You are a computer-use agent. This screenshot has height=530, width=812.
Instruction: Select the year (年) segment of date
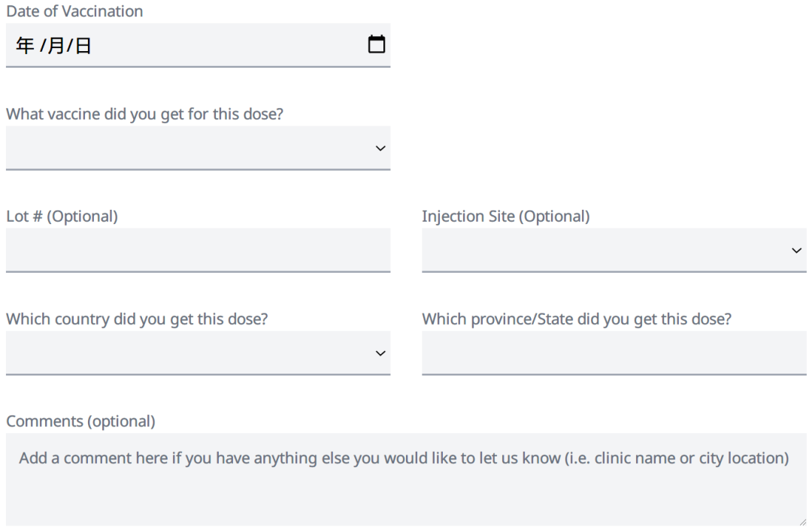[x=25, y=47]
